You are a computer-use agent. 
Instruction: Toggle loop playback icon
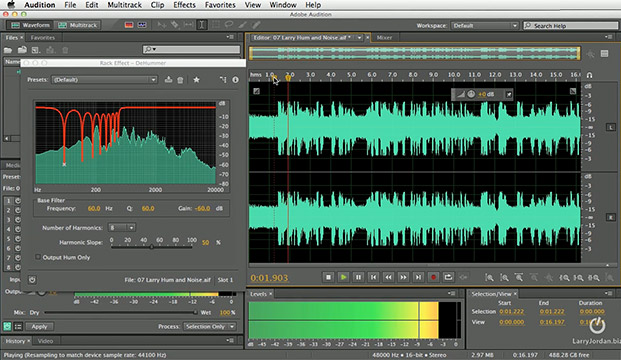click(448, 277)
